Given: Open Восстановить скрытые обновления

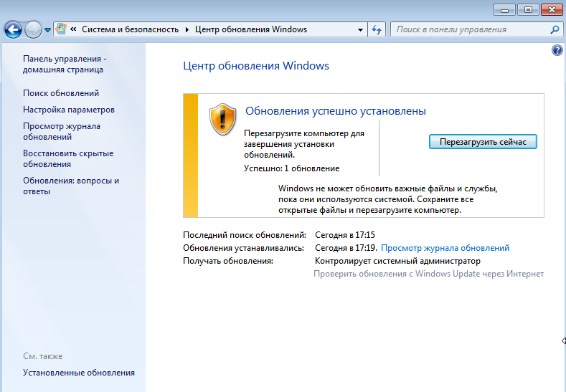Looking at the screenshot, I should pos(68,158).
